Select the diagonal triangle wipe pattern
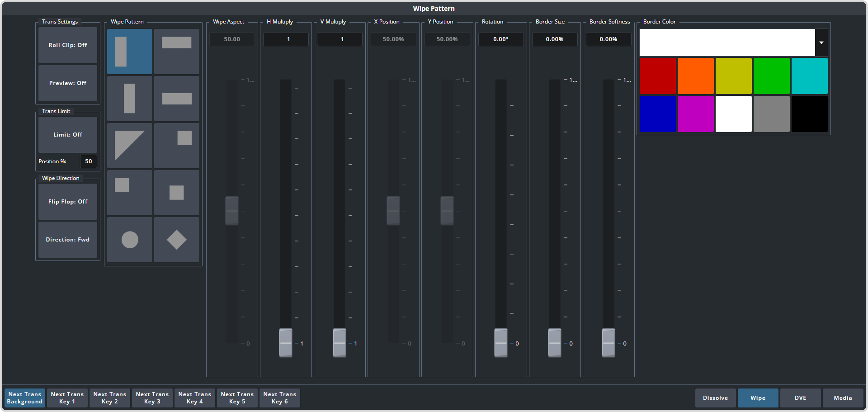This screenshot has width=868, height=412. coord(130,146)
